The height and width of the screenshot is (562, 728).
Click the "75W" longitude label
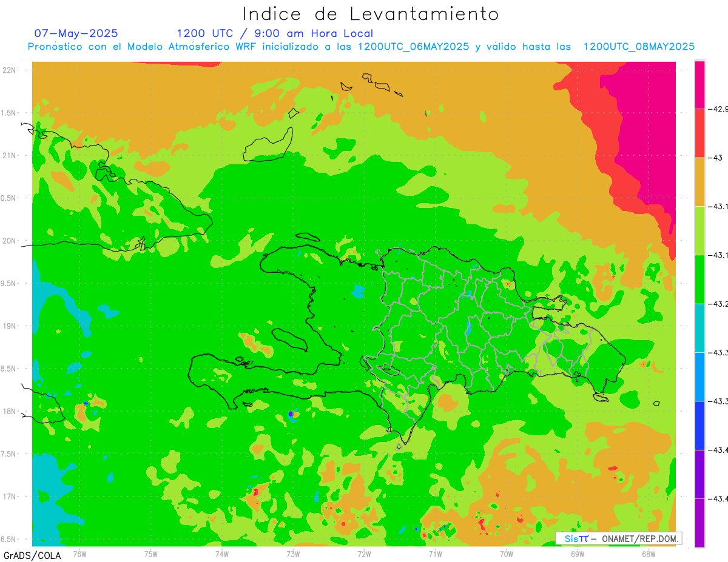coord(151,554)
